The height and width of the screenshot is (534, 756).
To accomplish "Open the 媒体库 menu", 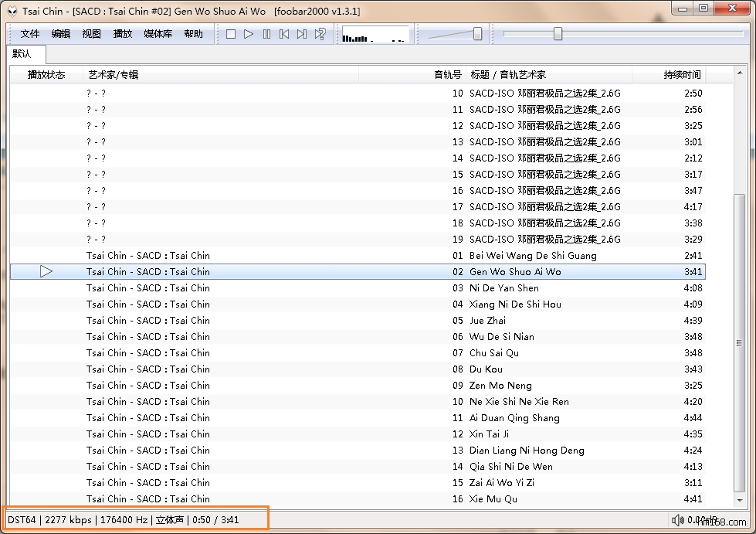I will [158, 34].
